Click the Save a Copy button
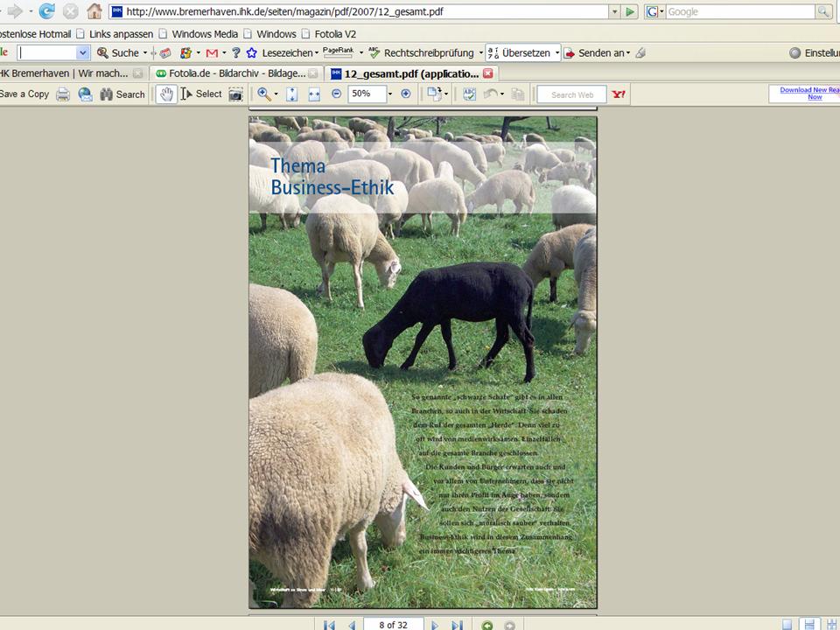840x630 pixels. [24, 94]
